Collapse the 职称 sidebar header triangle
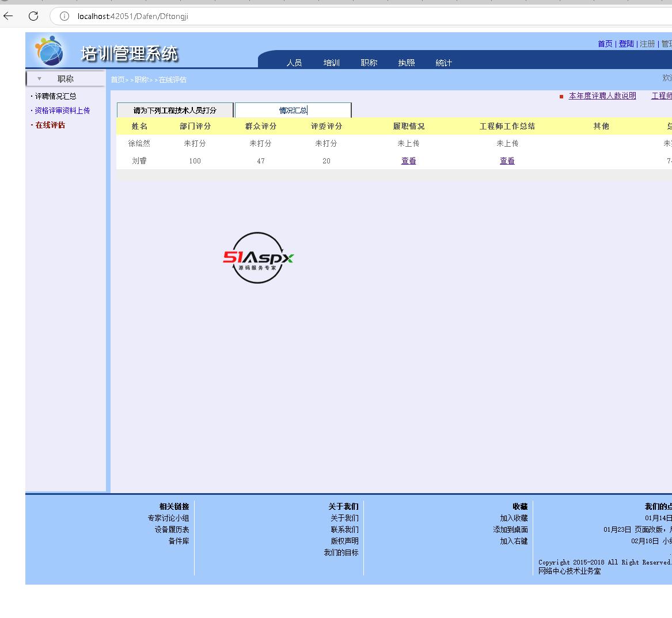The height and width of the screenshot is (618, 672). 39,79
